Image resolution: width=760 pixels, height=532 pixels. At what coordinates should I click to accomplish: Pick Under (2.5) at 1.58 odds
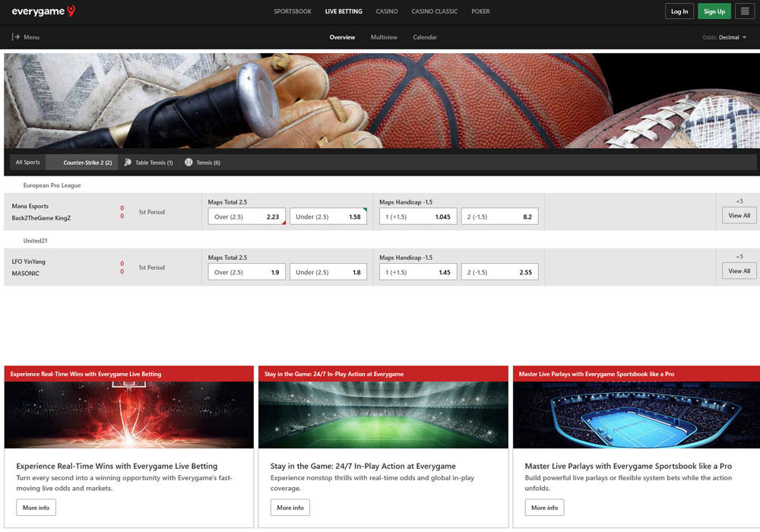[328, 217]
